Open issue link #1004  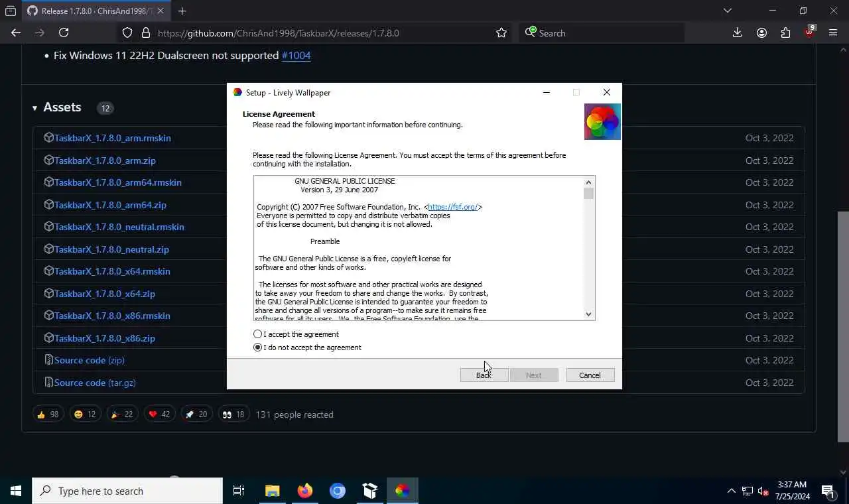coord(296,55)
